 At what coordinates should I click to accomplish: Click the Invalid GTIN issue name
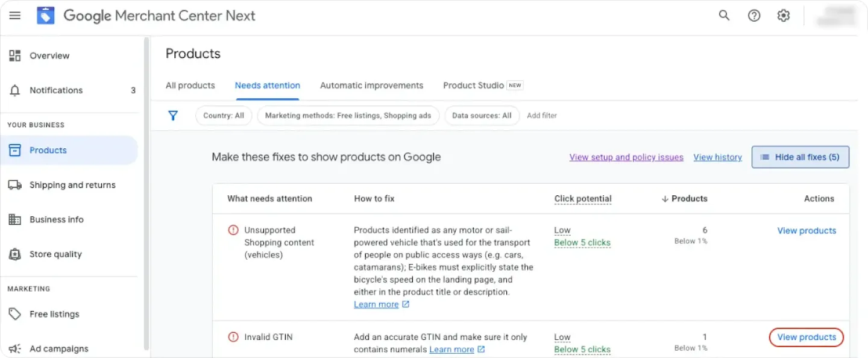click(x=268, y=338)
